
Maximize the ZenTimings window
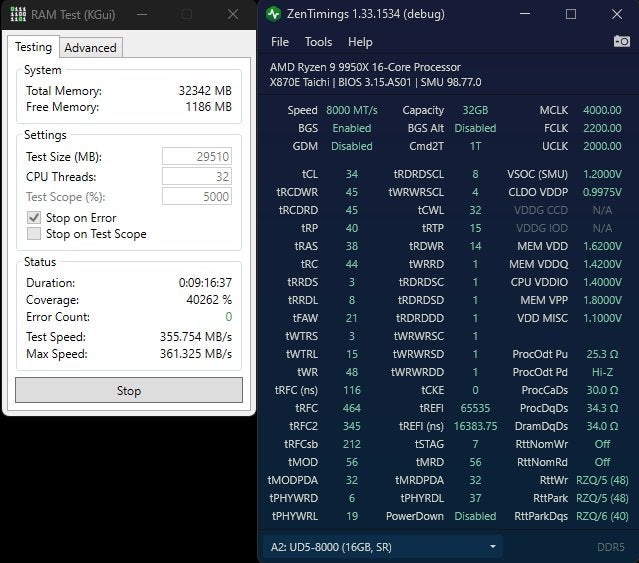(x=571, y=14)
